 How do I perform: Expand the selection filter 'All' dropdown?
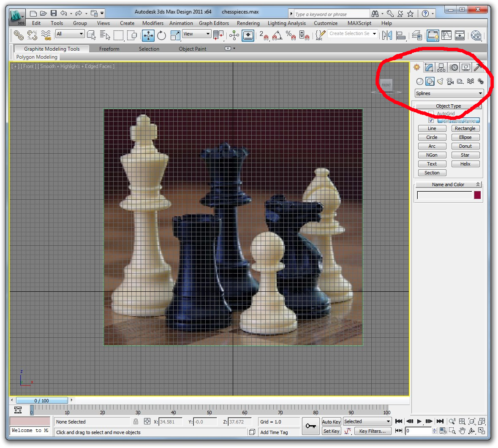tap(70, 34)
